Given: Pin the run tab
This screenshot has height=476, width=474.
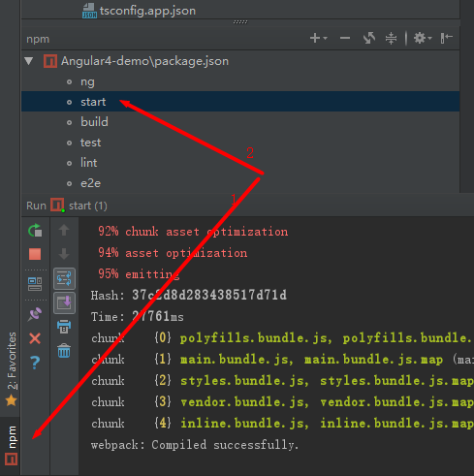Looking at the screenshot, I should [35, 314].
